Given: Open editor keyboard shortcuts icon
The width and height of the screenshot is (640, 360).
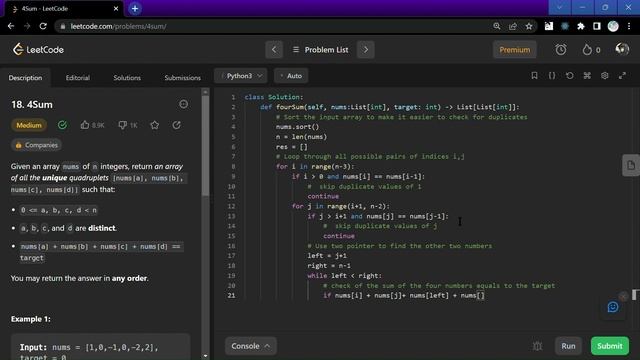Looking at the screenshot, I should (x=587, y=76).
